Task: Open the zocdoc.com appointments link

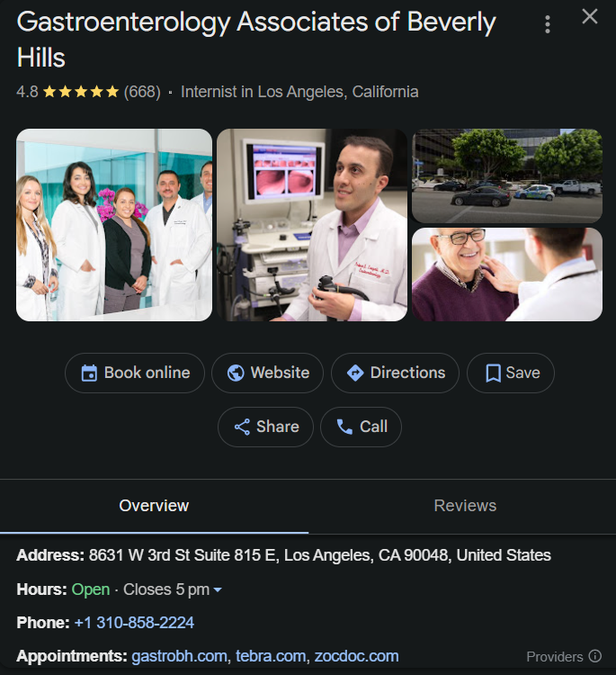Action: [356, 656]
